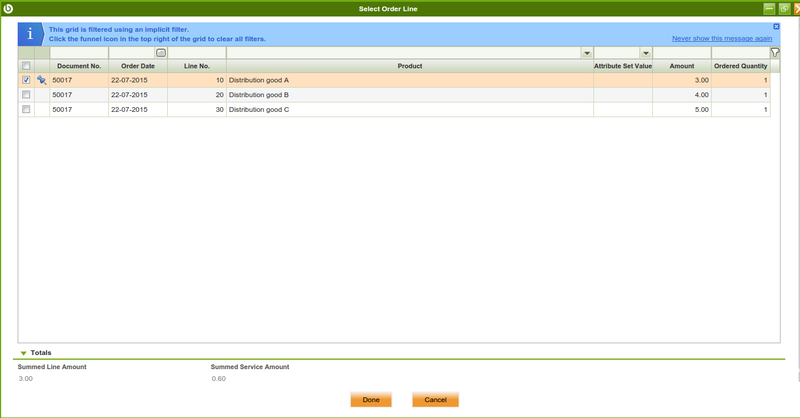Screen dimensions: 800x418
Task: Click the amount 3.00 cell
Action: tap(682, 80)
